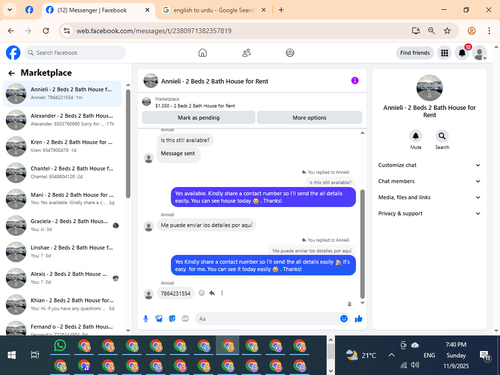
Task: Click the Find friends button
Action: [x=415, y=53]
